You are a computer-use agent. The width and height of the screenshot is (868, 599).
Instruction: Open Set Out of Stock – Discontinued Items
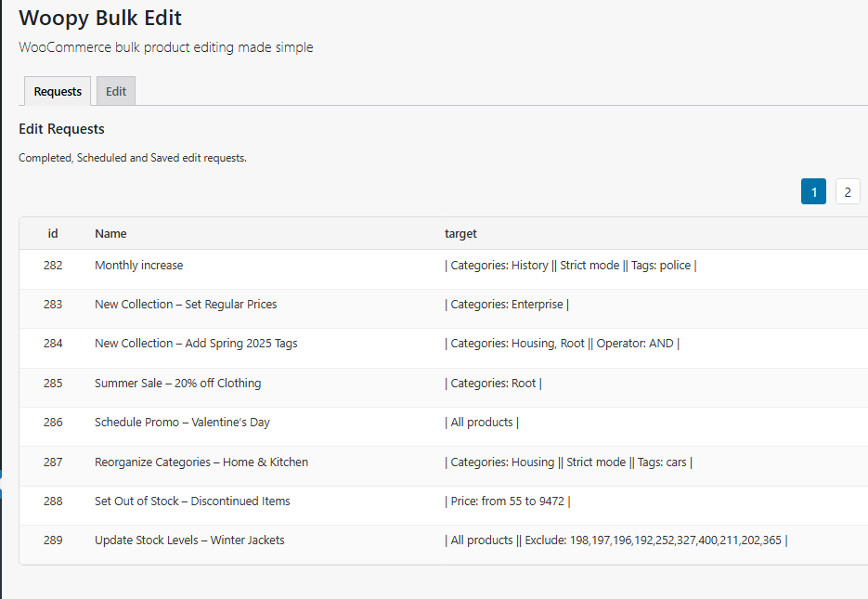coord(191,501)
